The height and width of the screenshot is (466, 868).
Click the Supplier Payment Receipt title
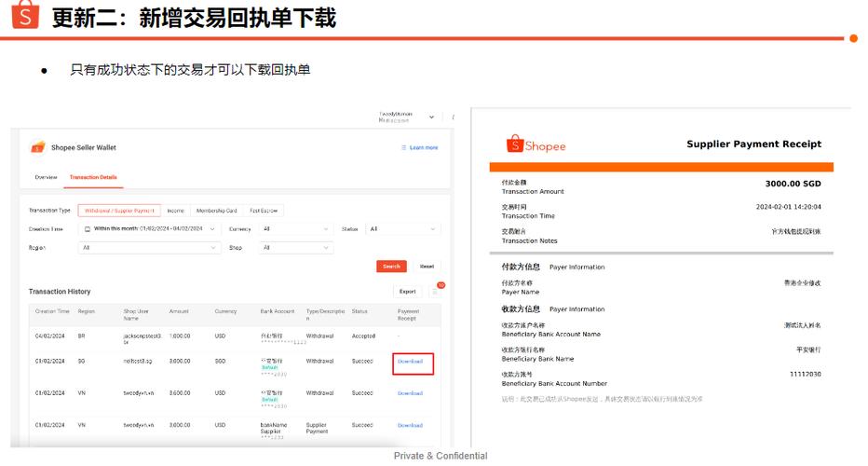pos(754,144)
